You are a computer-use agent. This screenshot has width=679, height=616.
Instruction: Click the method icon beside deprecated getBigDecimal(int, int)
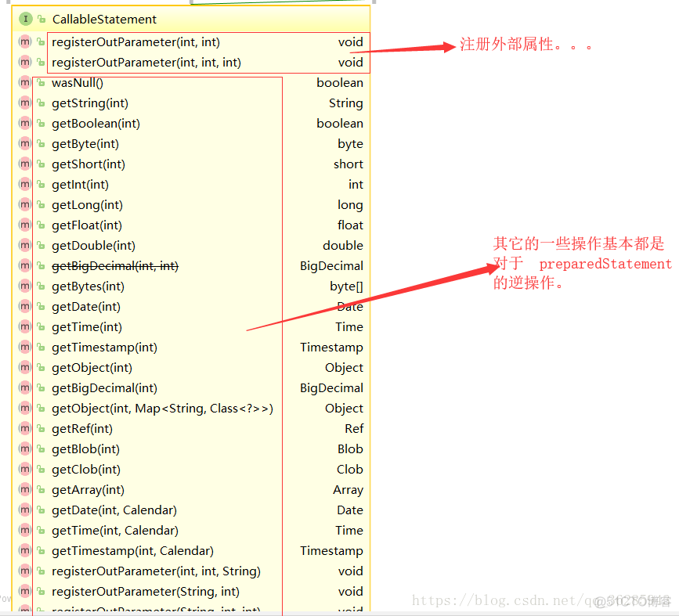click(25, 266)
